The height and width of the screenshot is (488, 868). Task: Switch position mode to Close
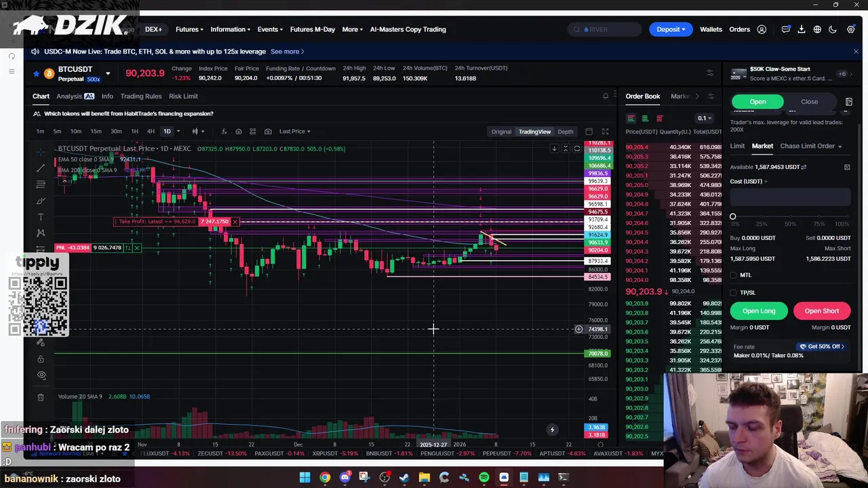pyautogui.click(x=809, y=102)
